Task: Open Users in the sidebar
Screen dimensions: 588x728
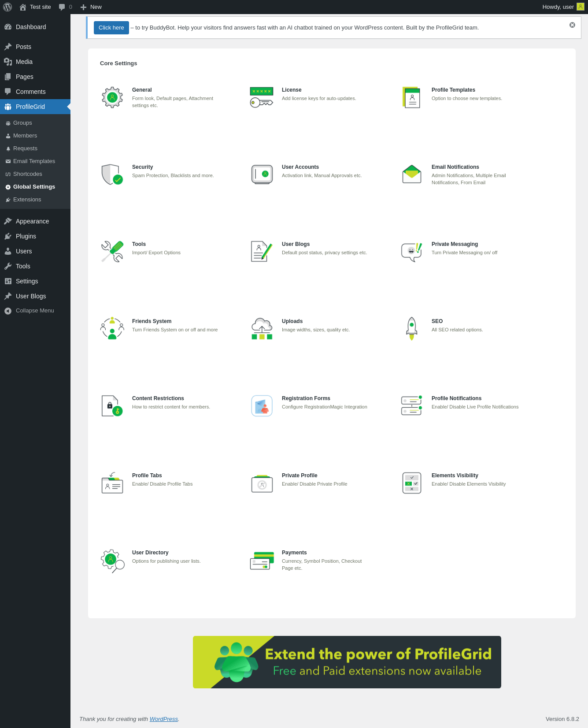Action: pyautogui.click(x=35, y=251)
